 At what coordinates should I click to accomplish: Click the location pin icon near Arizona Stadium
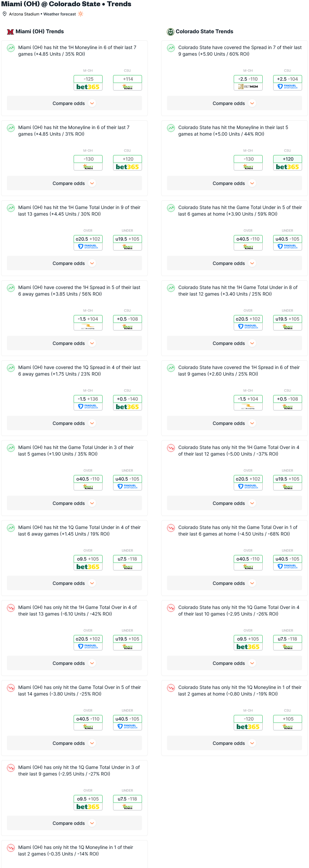[x=5, y=14]
